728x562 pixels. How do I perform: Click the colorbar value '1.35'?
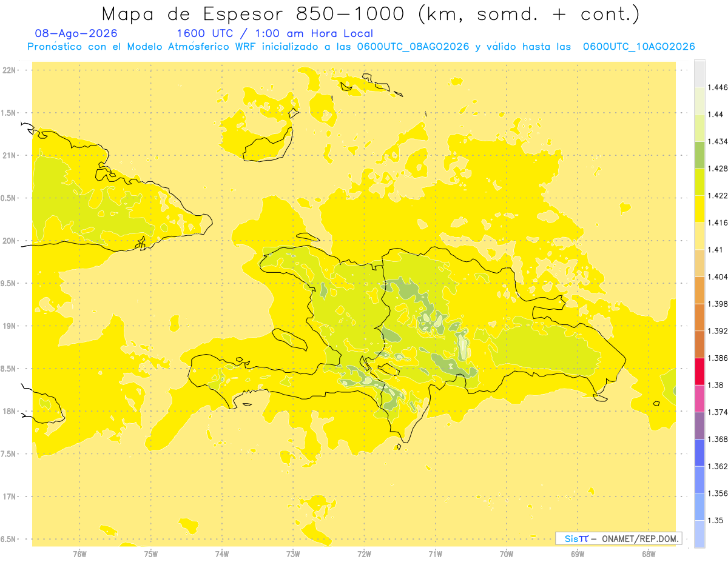coord(716,520)
